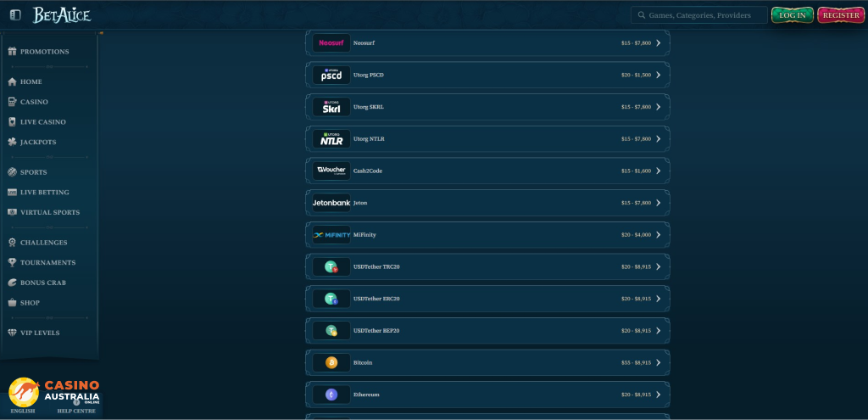The width and height of the screenshot is (868, 420).
Task: Click the Home house icon
Action: coord(12,81)
